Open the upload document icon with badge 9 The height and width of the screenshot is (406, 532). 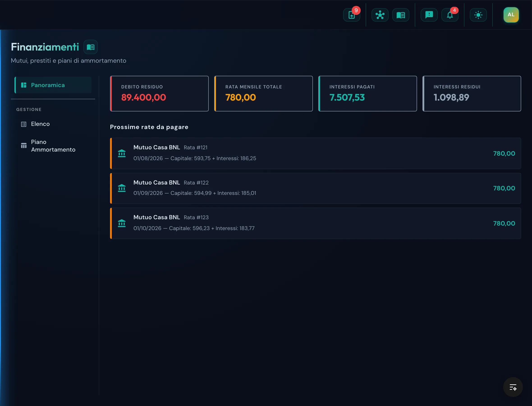click(352, 15)
